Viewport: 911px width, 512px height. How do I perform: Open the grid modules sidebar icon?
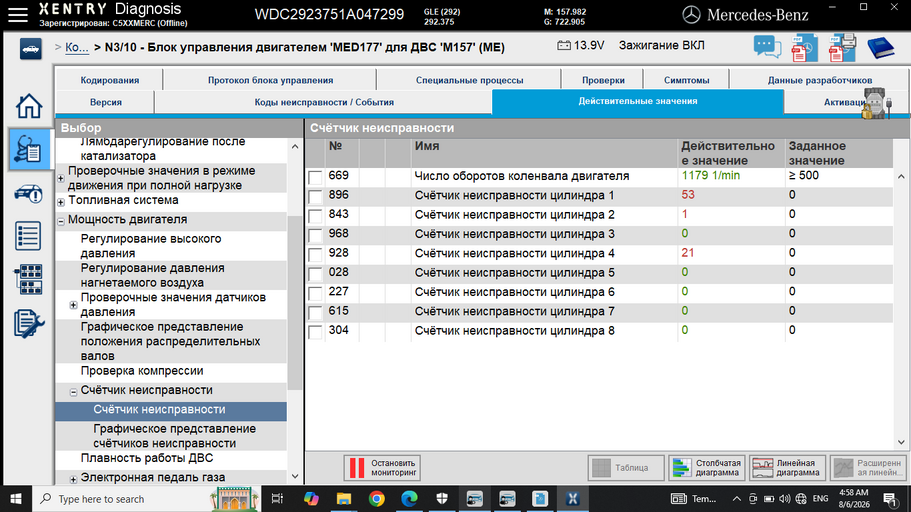(x=28, y=280)
